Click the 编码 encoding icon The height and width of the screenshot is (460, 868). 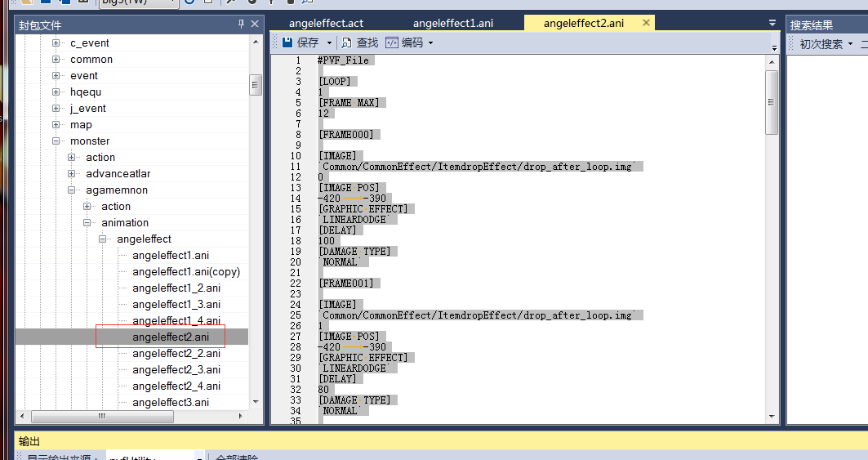coord(392,42)
